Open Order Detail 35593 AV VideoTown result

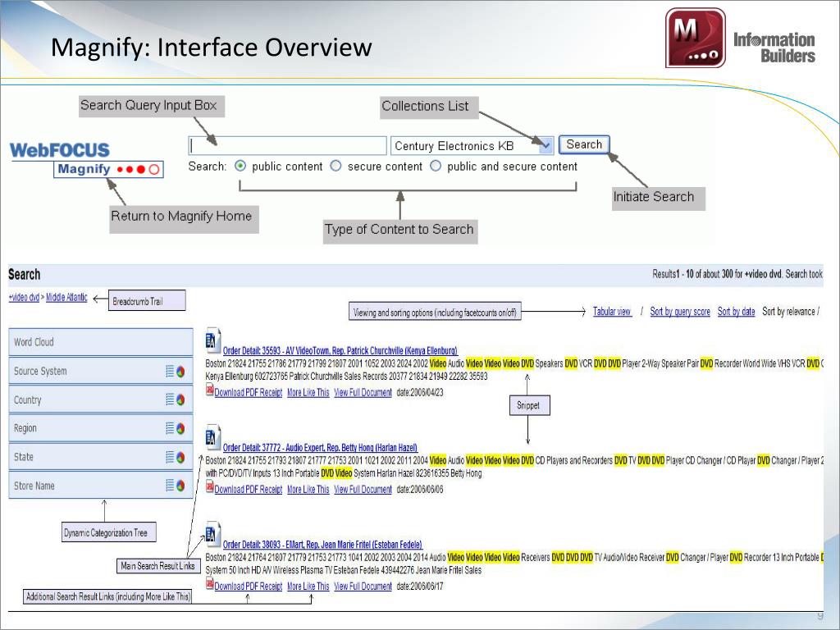click(340, 351)
